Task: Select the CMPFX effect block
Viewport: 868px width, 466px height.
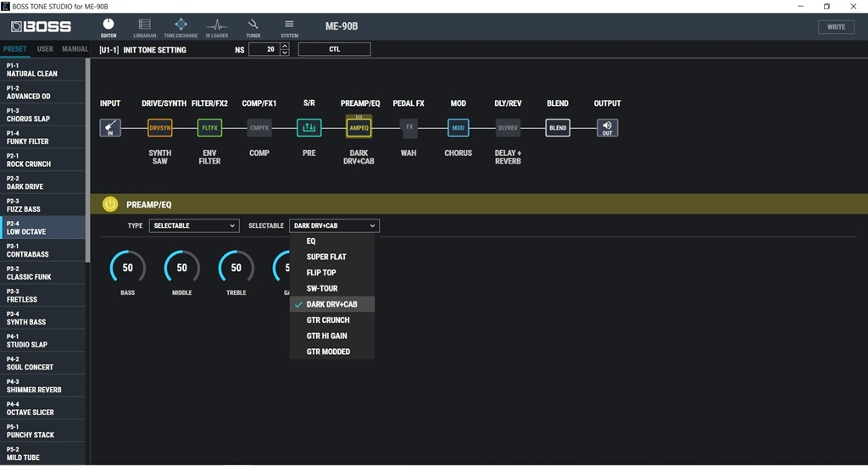Action: (x=259, y=128)
